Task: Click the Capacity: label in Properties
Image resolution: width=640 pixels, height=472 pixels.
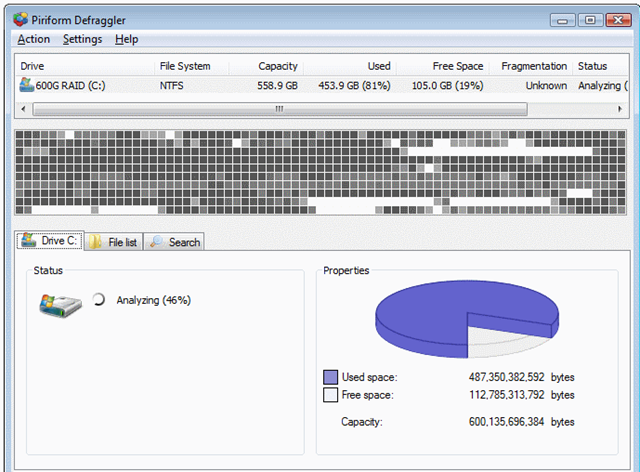Action: (362, 421)
